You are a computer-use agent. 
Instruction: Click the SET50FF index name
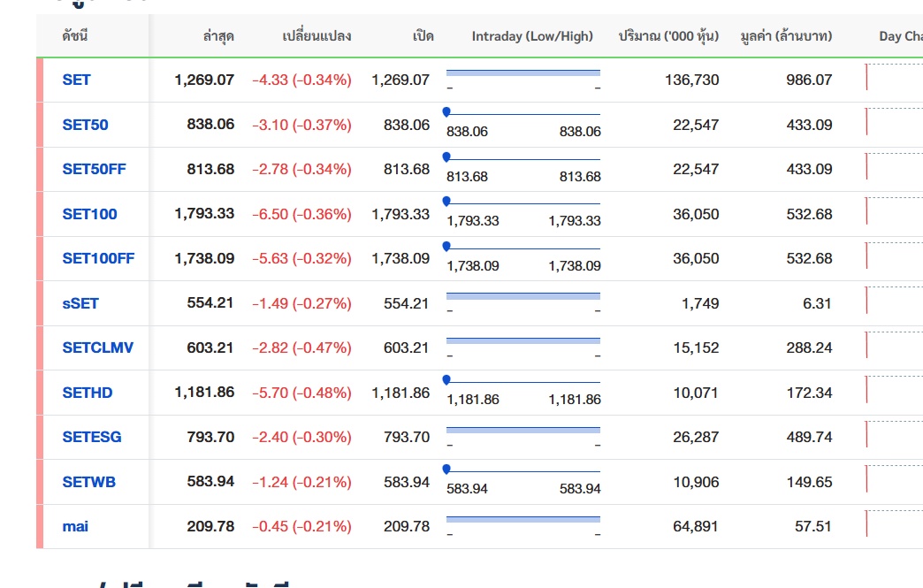(94, 169)
